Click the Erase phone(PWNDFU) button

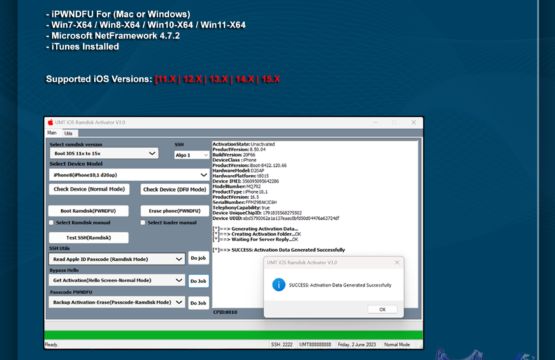(x=174, y=211)
